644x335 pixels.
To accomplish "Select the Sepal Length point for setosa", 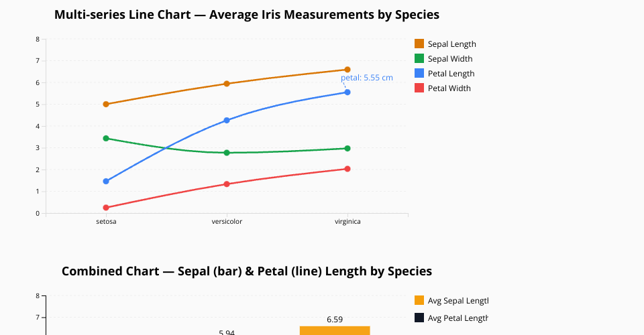I will click(x=106, y=105).
